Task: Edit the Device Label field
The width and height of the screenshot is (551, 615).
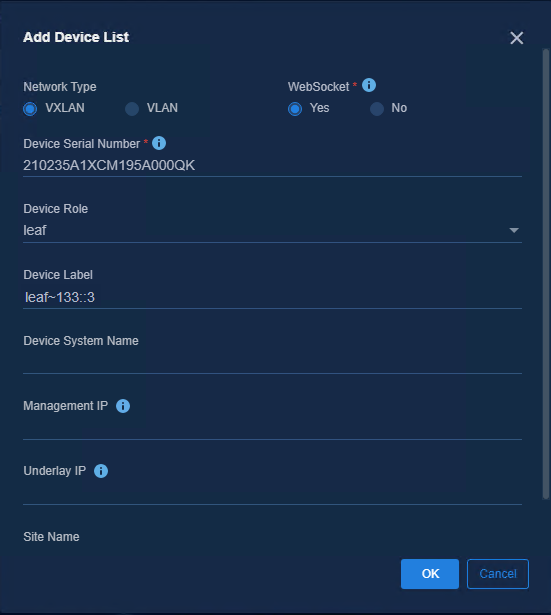Action: [272, 297]
